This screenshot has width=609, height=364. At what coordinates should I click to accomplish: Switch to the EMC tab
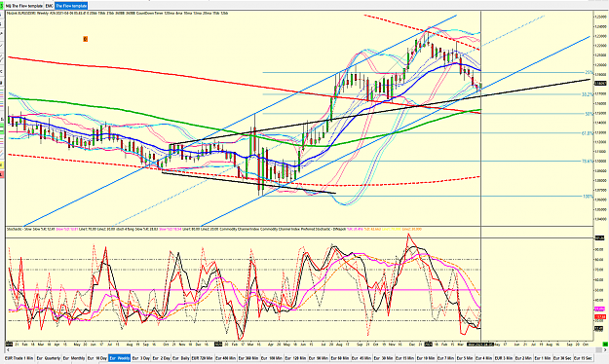(x=49, y=6)
